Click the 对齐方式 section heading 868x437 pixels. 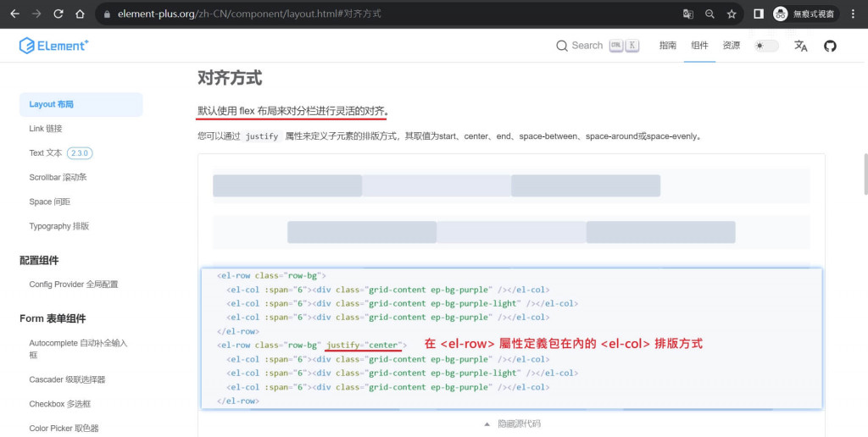[x=230, y=78]
